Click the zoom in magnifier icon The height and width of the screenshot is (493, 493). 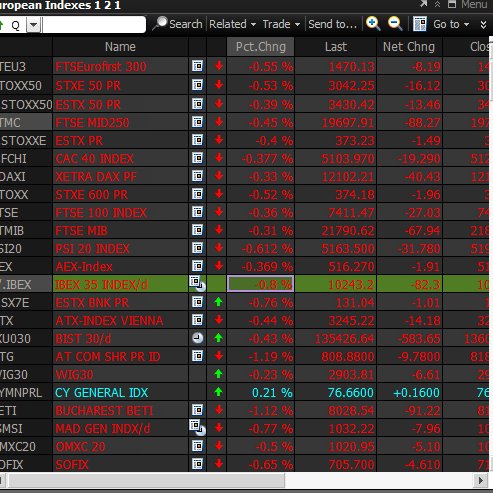[373, 24]
